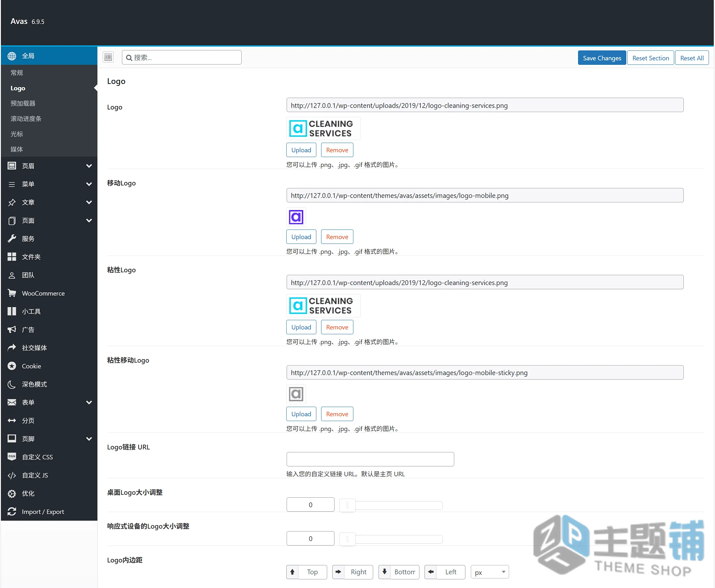Click the 分页 double-arrow icon
715x588 pixels.
pyautogui.click(x=12, y=420)
